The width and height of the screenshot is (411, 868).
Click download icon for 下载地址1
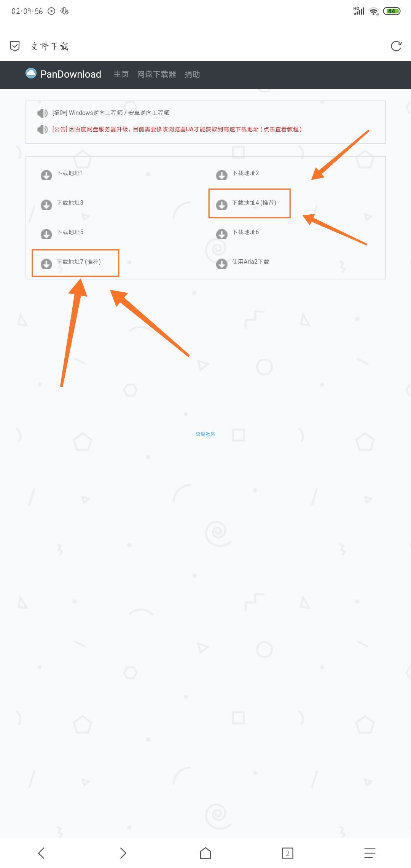(x=46, y=175)
